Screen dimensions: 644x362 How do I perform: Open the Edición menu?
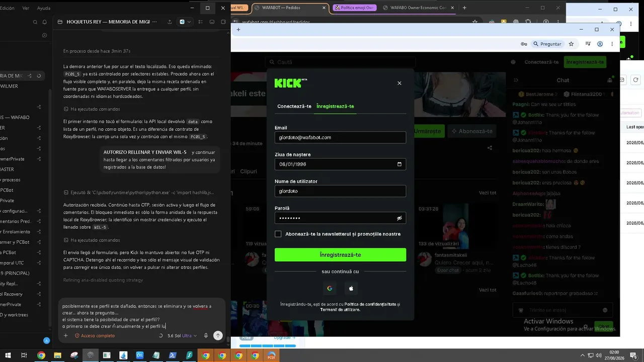pos(7,8)
